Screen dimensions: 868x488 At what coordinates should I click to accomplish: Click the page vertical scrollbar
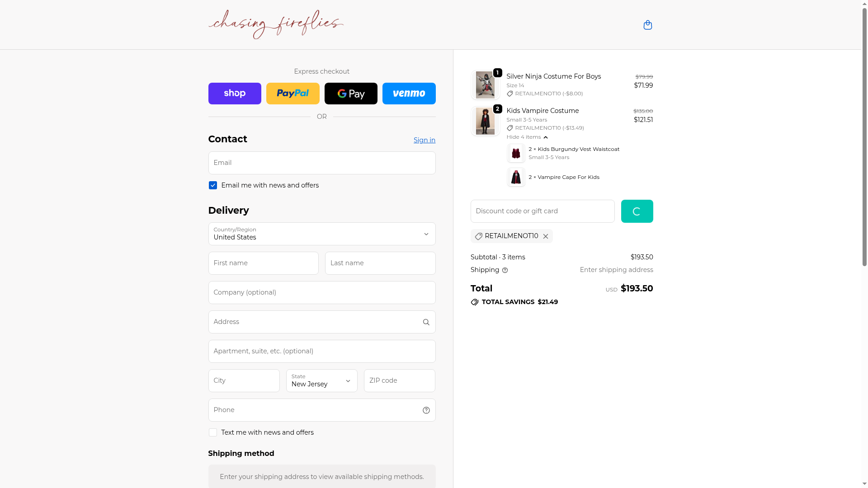(x=864, y=136)
